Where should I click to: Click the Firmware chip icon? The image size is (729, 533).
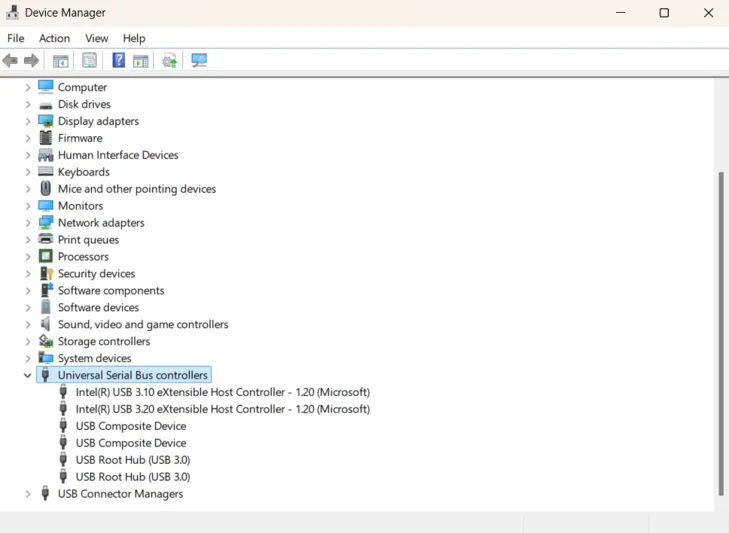click(46, 138)
